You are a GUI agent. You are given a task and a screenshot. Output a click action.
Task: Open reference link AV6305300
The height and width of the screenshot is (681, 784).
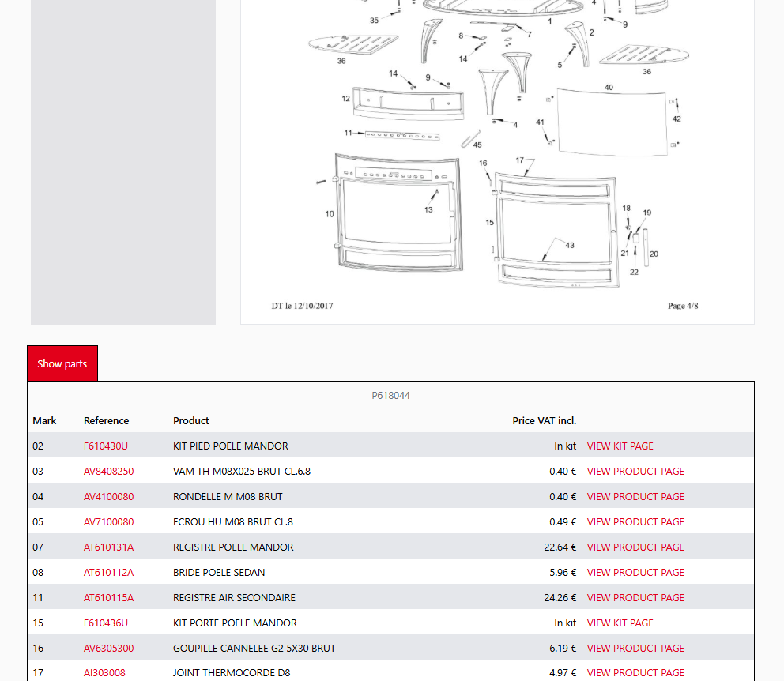(108, 648)
